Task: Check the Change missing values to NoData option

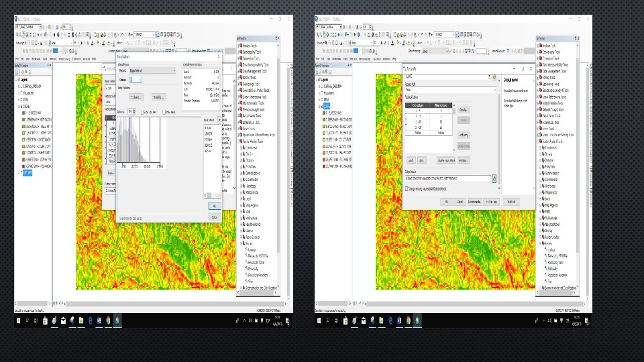Action: [x=406, y=189]
